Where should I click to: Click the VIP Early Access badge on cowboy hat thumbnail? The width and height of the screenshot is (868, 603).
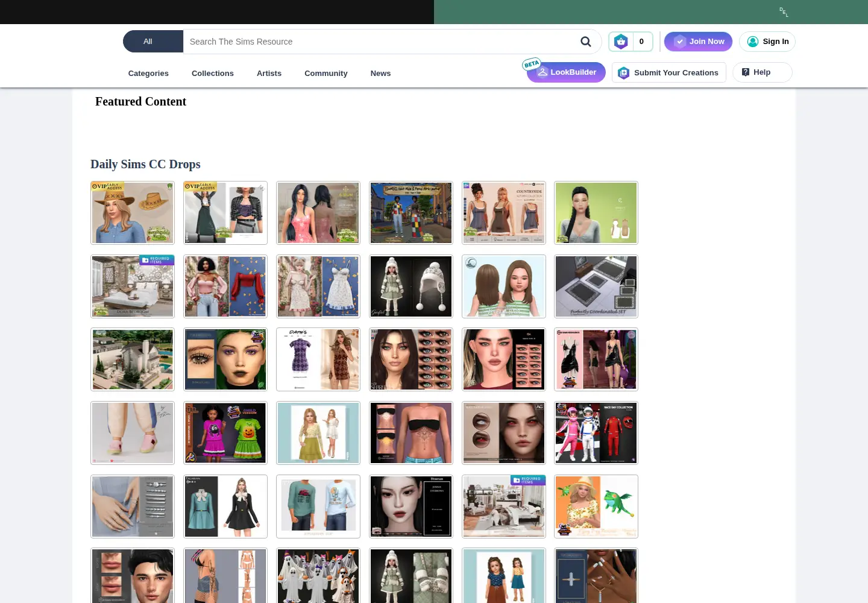107,186
